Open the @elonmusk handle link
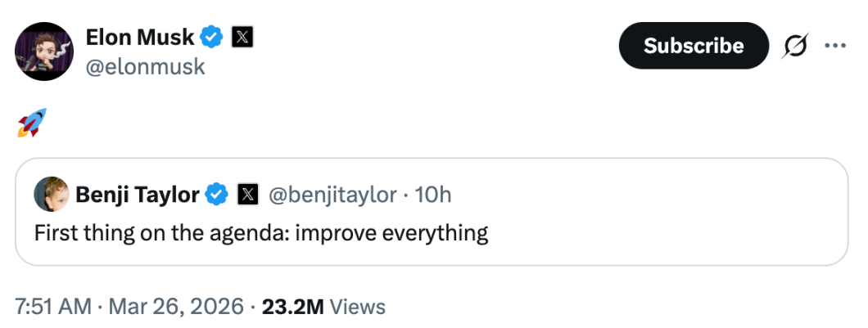The height and width of the screenshot is (328, 868). tap(145, 66)
